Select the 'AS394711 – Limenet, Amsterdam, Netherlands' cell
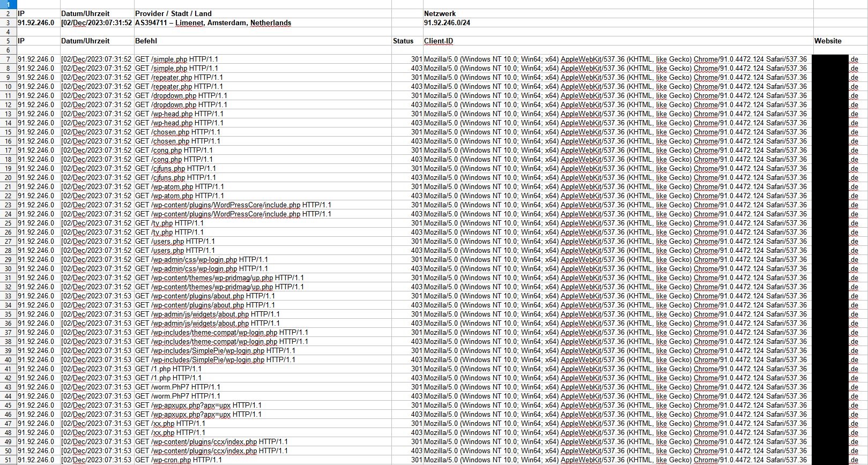 263,22
